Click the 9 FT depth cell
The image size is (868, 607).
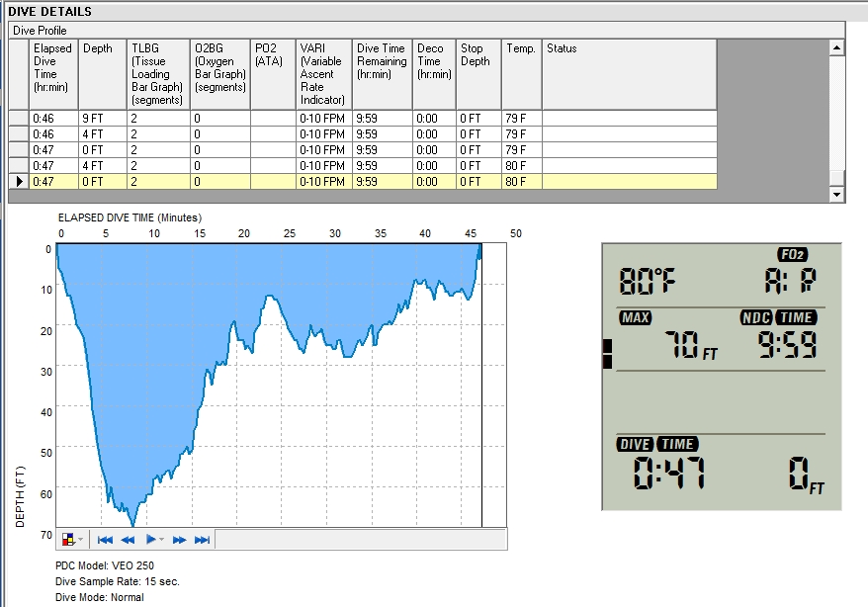click(x=103, y=118)
